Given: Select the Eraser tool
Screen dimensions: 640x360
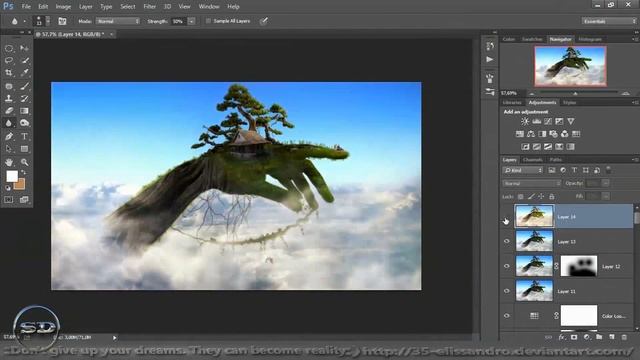Looking at the screenshot, I should 9,111.
